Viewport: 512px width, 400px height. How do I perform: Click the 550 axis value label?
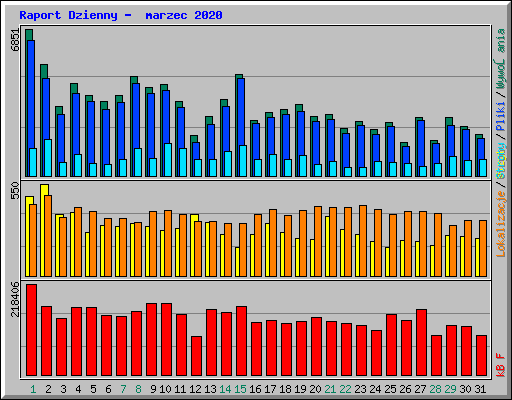coord(15,191)
